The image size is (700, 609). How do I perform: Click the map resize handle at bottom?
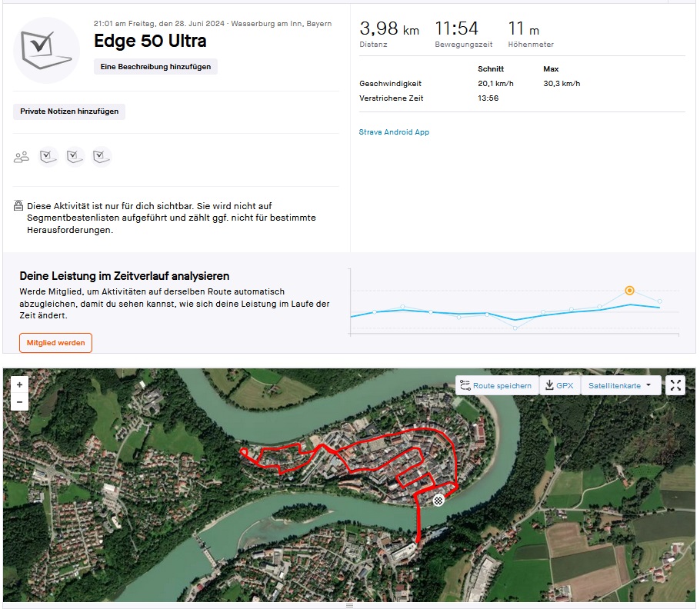(x=350, y=606)
